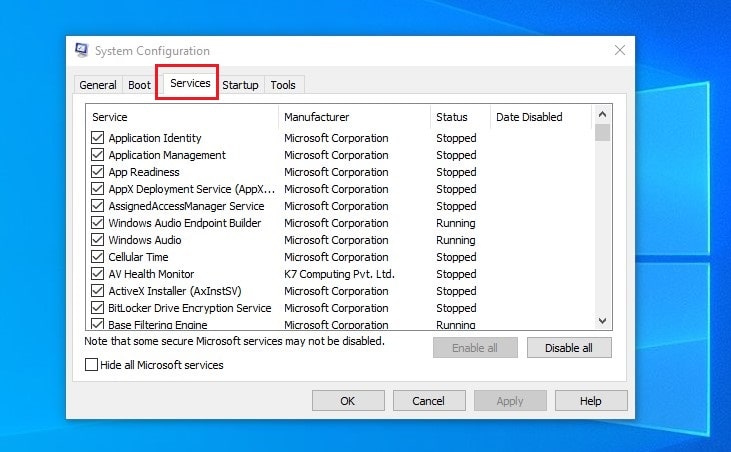
Task: Click Microsoft Corporation cell of Application Management row
Action: [x=336, y=155]
